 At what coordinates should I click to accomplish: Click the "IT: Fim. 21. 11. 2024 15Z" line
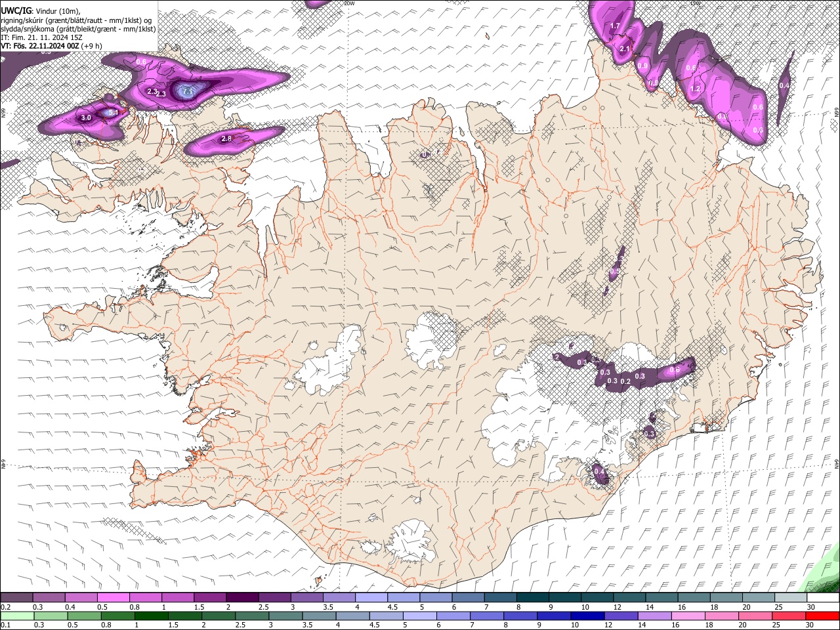pyautogui.click(x=40, y=37)
